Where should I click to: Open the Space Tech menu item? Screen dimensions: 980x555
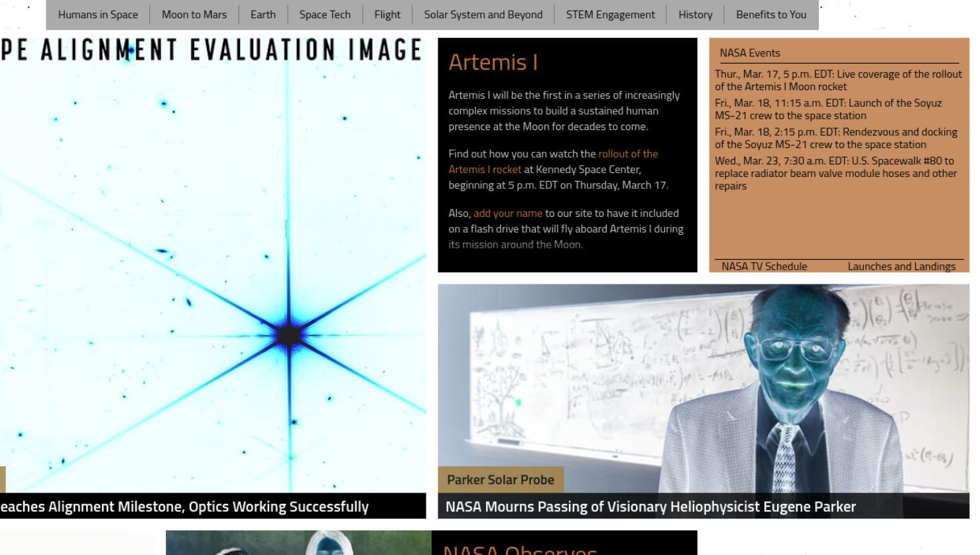[325, 15]
